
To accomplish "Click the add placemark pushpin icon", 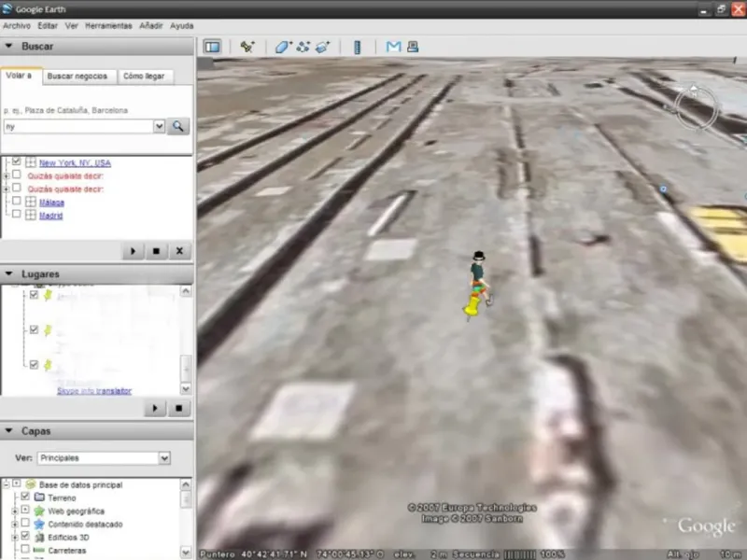I will tap(247, 47).
